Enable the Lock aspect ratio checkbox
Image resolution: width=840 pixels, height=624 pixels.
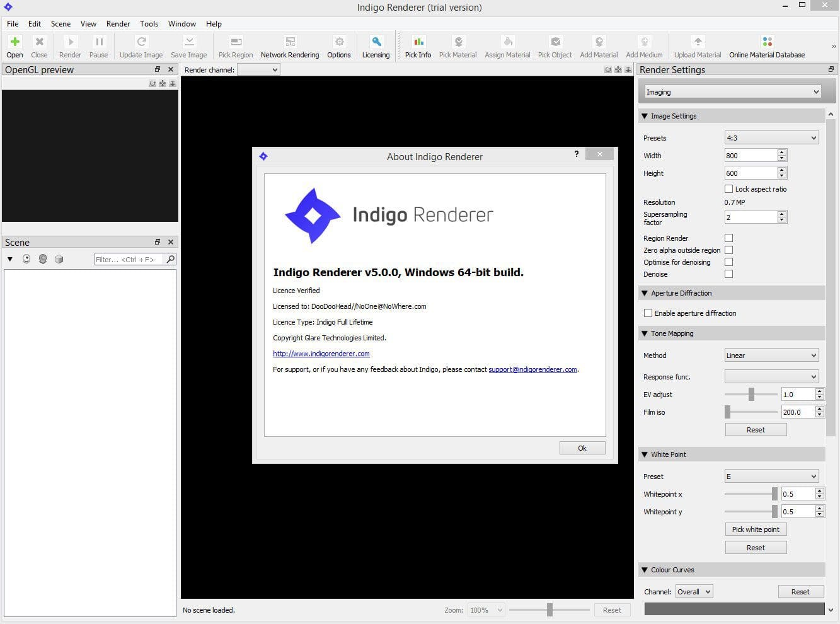[728, 189]
